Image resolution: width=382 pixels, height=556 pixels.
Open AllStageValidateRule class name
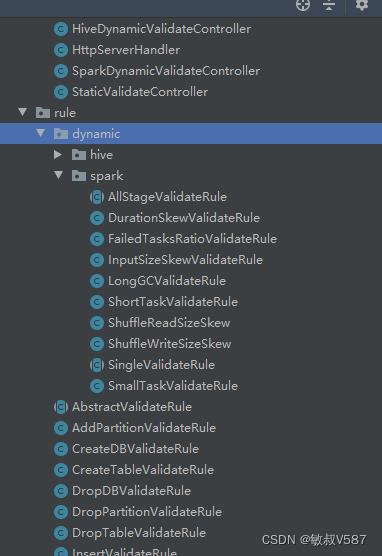point(167,197)
